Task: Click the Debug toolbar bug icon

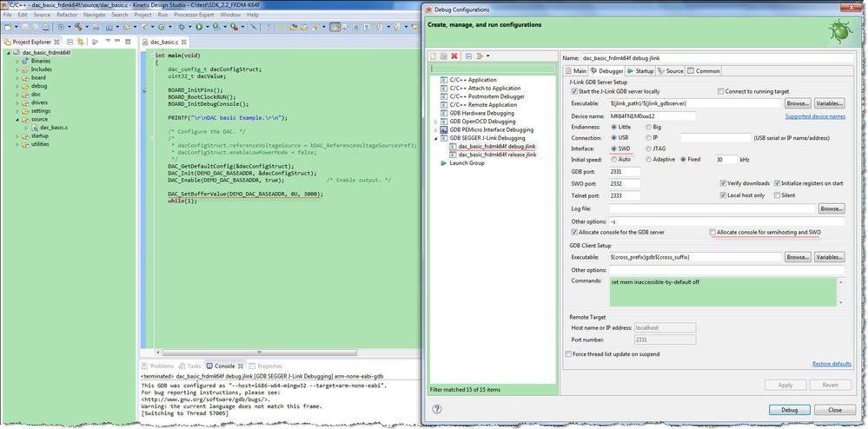Action: (x=182, y=27)
